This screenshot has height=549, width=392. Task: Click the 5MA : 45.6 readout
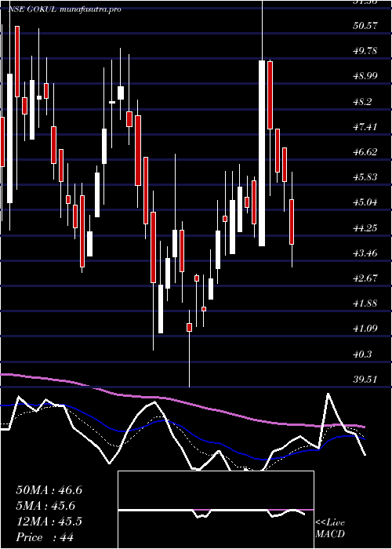point(45,506)
